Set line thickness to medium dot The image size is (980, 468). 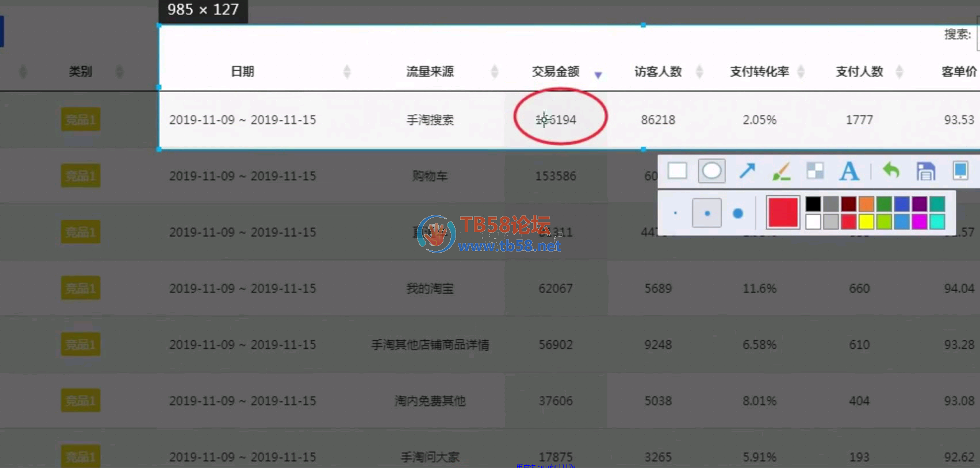tap(707, 213)
